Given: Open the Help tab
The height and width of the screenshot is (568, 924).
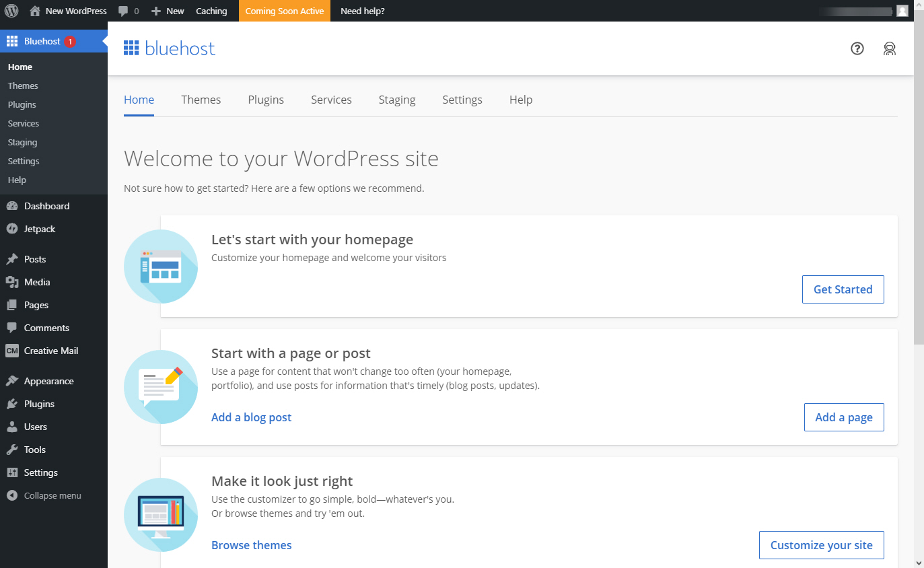Looking at the screenshot, I should click(x=521, y=100).
